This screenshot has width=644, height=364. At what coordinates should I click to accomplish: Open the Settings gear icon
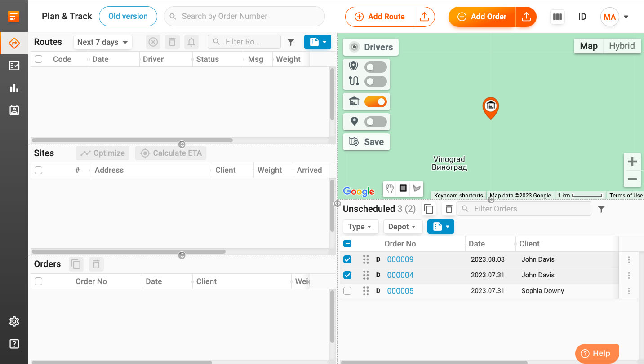14,321
